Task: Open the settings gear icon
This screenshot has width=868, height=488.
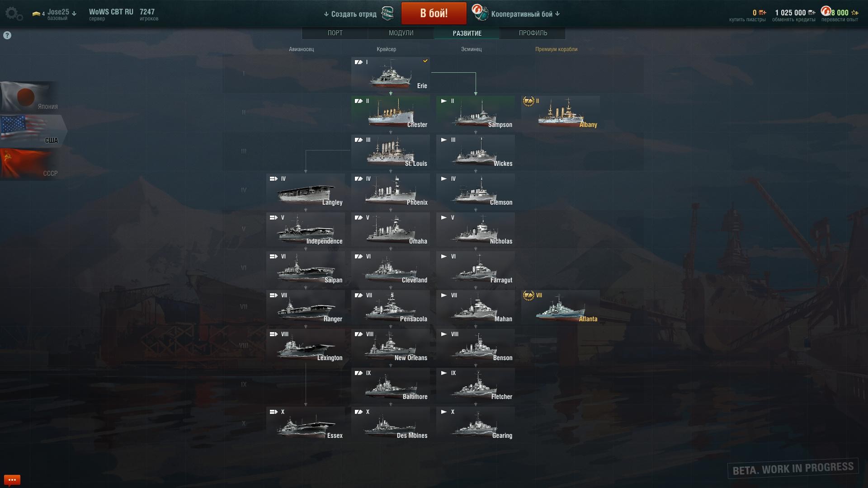Action: [14, 14]
